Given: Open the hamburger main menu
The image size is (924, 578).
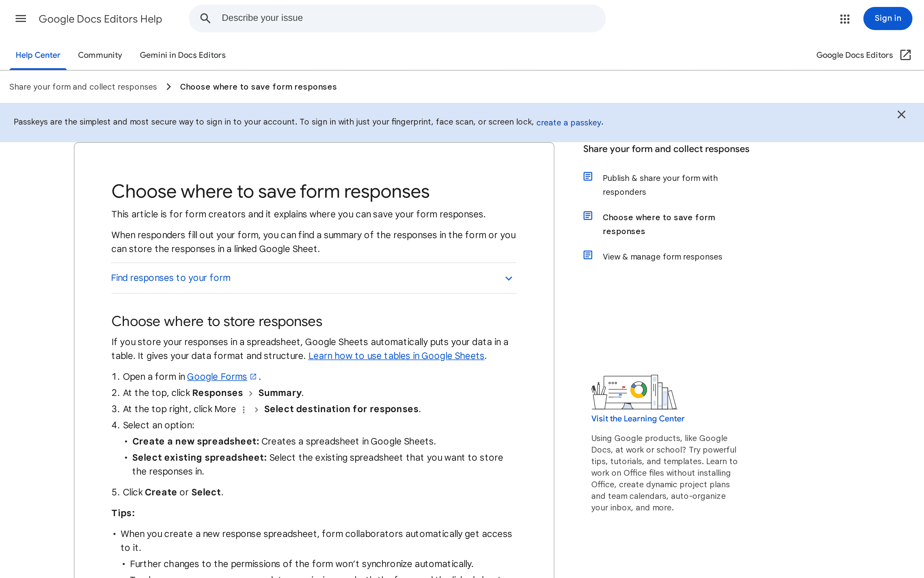Looking at the screenshot, I should coord(21,18).
